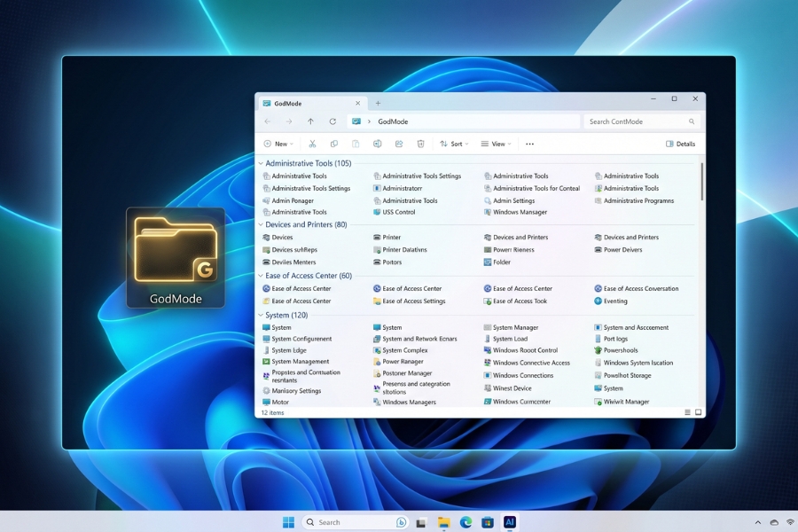The height and width of the screenshot is (532, 798).
Task: Open the three-dot See more menu
Action: coord(530,144)
